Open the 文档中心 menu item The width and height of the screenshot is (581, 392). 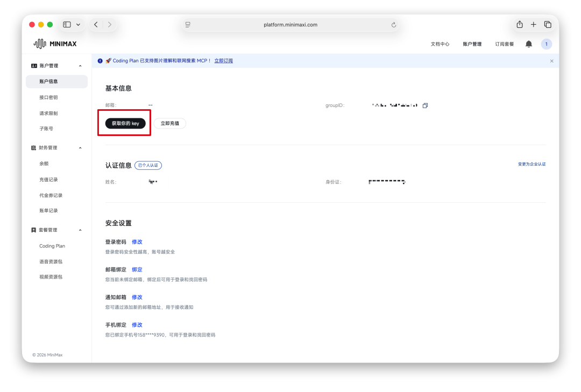click(x=439, y=44)
